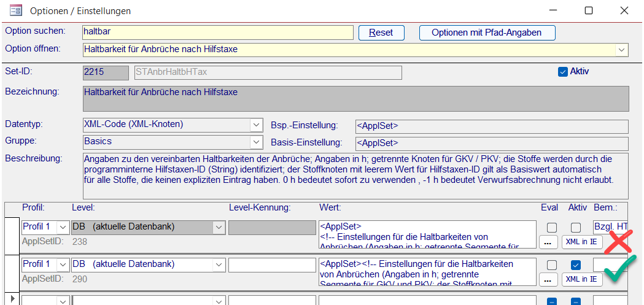Expand the Option öffnen dropdown
644x305 pixels.
[x=621, y=49]
